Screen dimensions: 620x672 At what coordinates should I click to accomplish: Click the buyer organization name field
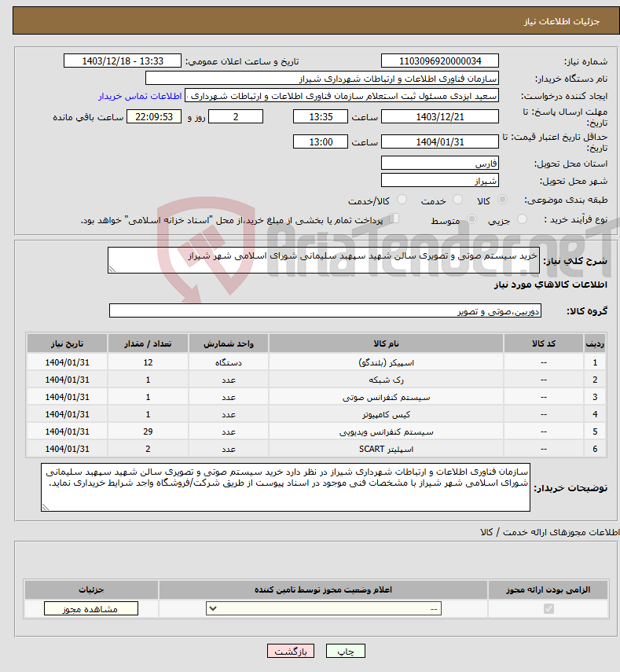(x=321, y=79)
